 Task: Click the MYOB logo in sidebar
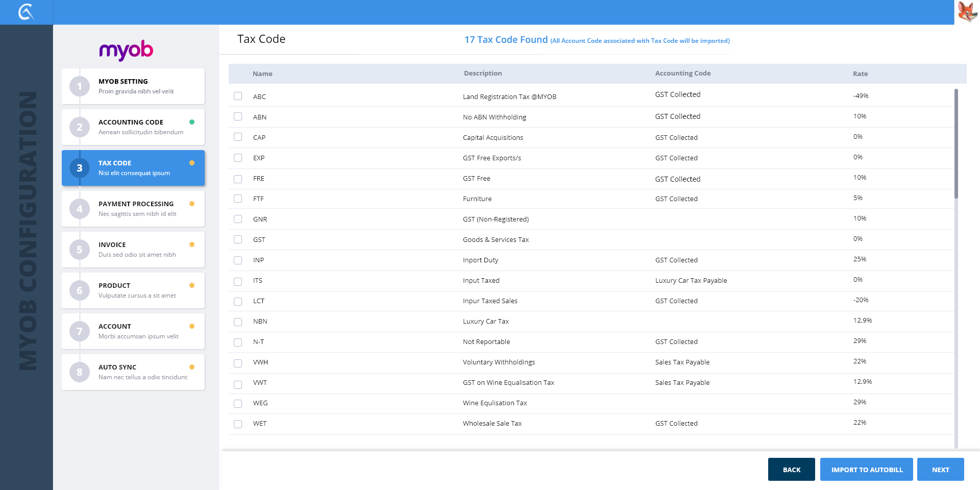coord(126,50)
